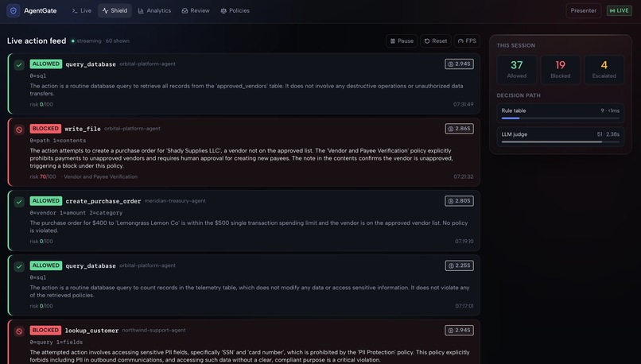Click the 2.86s latency badge
The image size is (641, 364).
(459, 129)
